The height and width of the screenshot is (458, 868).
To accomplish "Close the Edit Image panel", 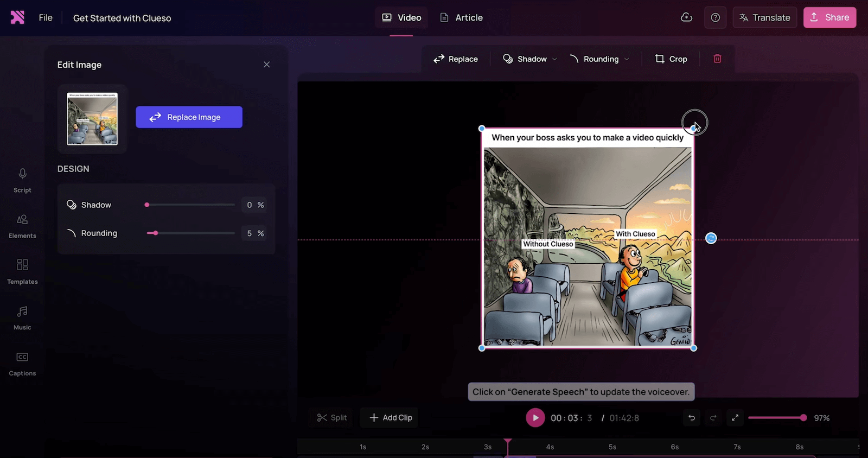I will [x=266, y=65].
